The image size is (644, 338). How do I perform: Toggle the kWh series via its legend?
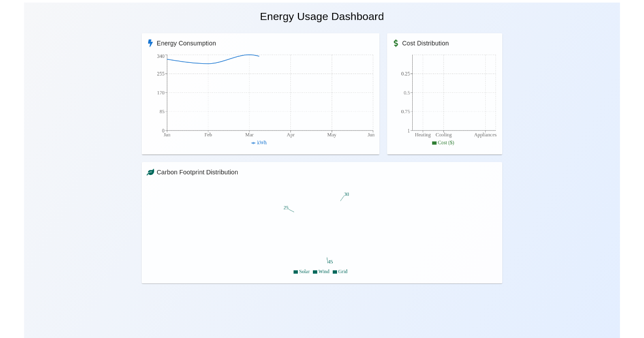point(260,143)
